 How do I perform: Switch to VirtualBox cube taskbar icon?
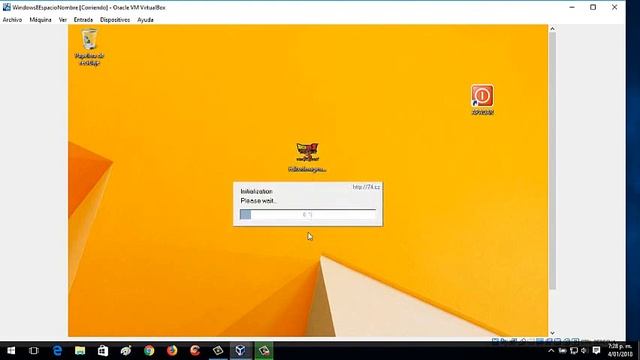241,351
